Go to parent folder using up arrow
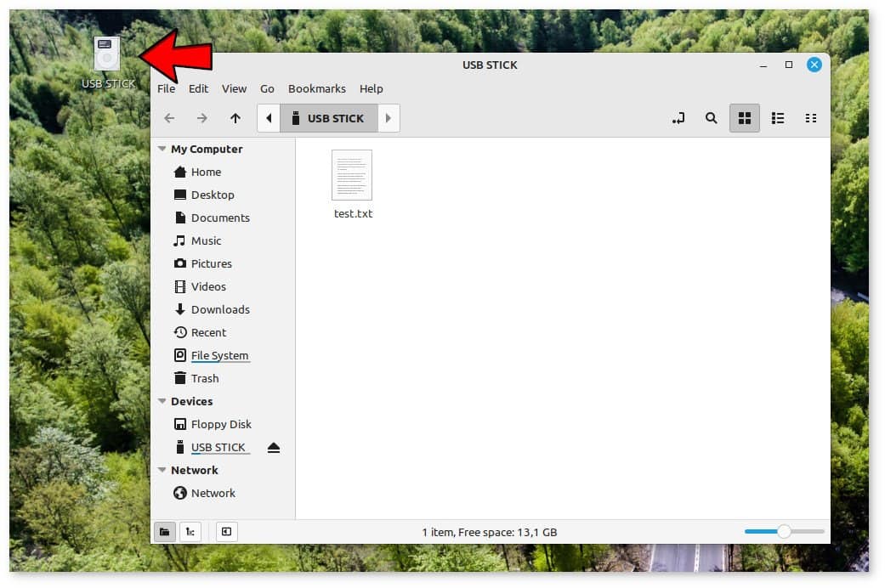This screenshot has height=588, width=885. (x=235, y=118)
